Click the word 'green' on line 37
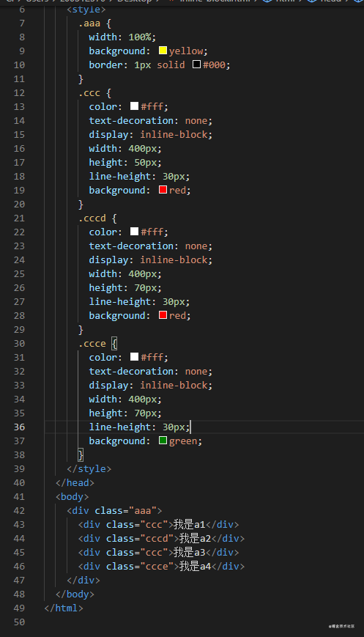Image resolution: width=364 pixels, height=637 pixels. pos(183,441)
